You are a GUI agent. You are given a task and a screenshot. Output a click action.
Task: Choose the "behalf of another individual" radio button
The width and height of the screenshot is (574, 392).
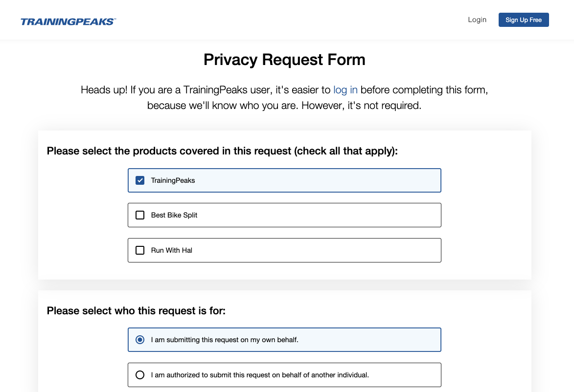(140, 375)
